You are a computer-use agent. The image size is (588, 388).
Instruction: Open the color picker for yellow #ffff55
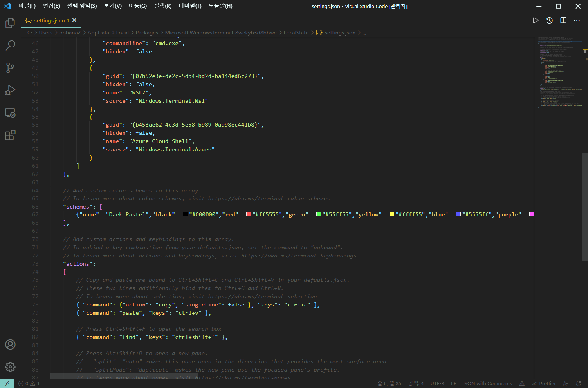391,214
